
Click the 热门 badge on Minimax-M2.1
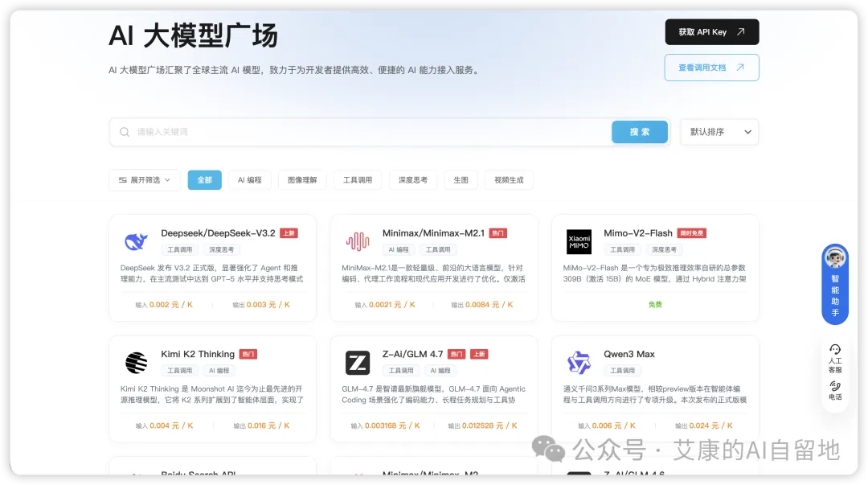click(498, 233)
